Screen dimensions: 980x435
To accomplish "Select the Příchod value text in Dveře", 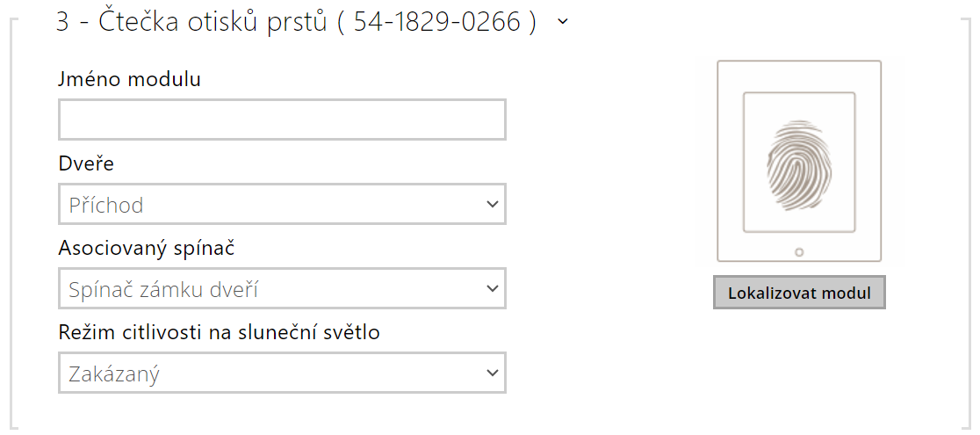I will click(x=106, y=205).
